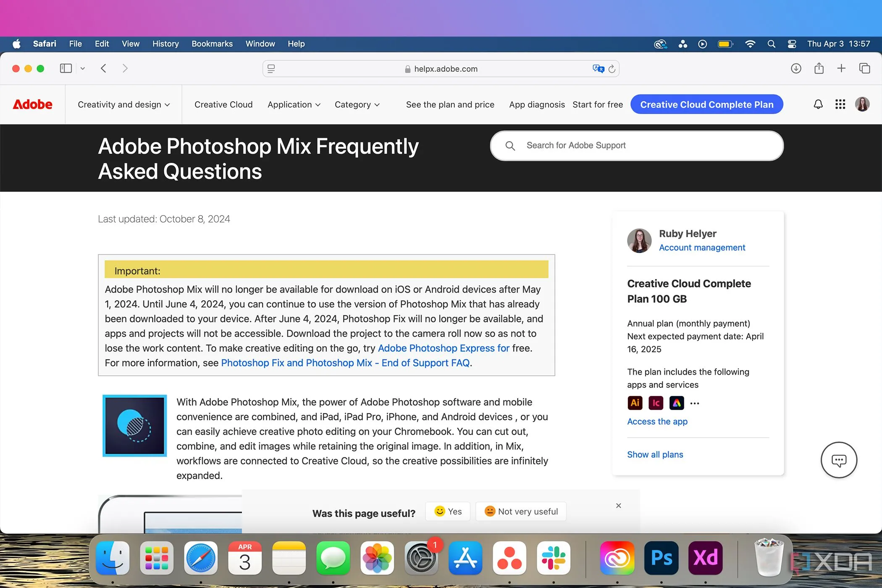Click Show all plans link
This screenshot has height=588, width=882.
point(655,454)
